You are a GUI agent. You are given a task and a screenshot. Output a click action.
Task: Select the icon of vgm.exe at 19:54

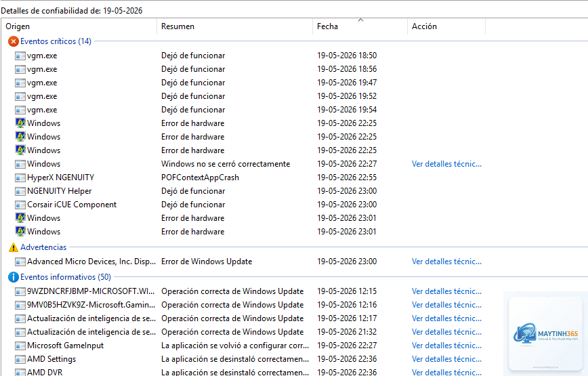[20, 110]
